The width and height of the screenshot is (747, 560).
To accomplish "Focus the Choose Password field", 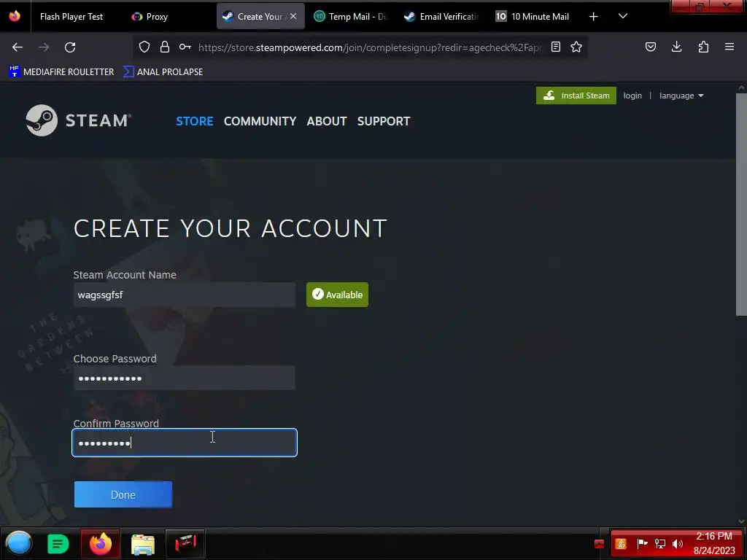I will (185, 378).
